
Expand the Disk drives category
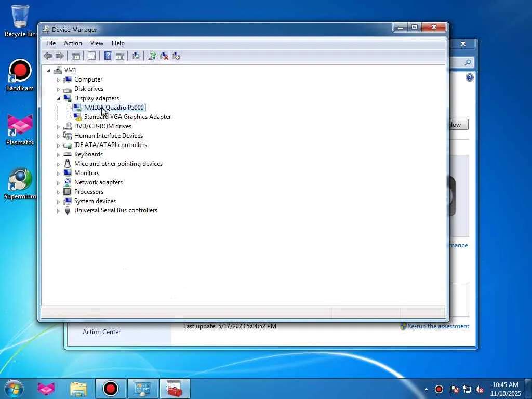[x=58, y=89]
